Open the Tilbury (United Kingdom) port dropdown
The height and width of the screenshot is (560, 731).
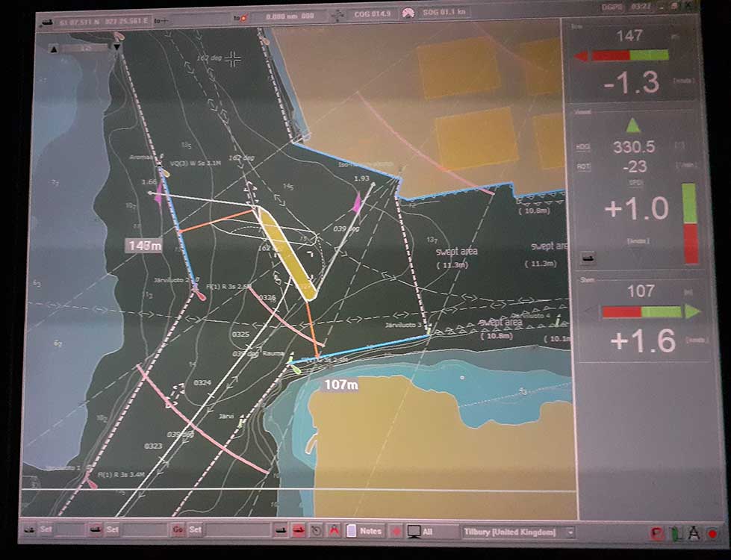pos(570,532)
